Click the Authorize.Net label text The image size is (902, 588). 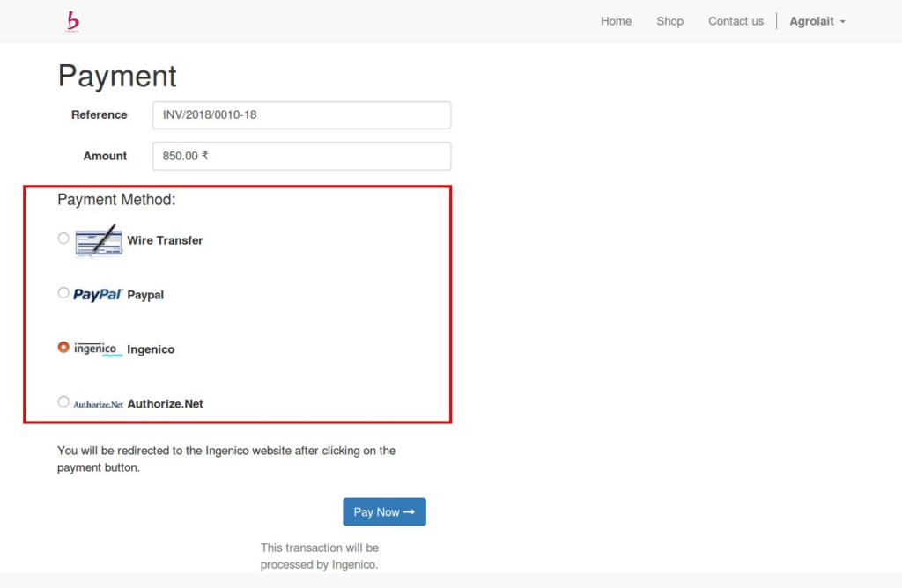point(165,404)
